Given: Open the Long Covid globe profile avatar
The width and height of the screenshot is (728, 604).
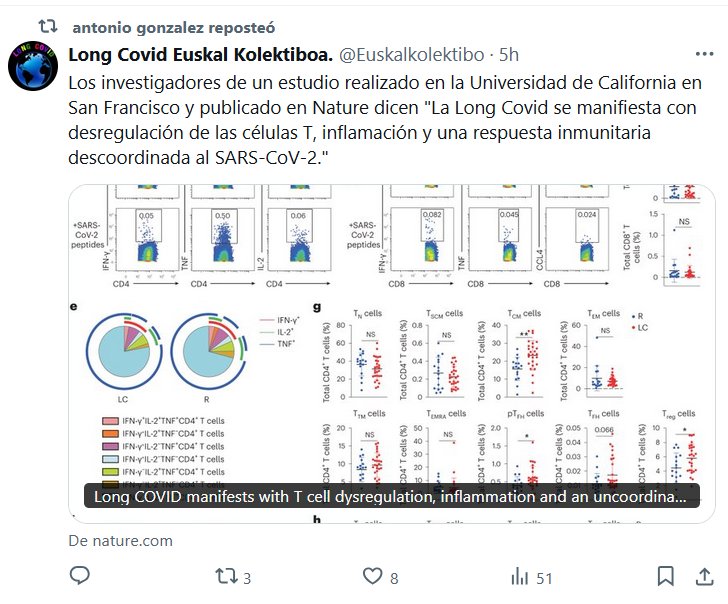Looking at the screenshot, I should (34, 68).
